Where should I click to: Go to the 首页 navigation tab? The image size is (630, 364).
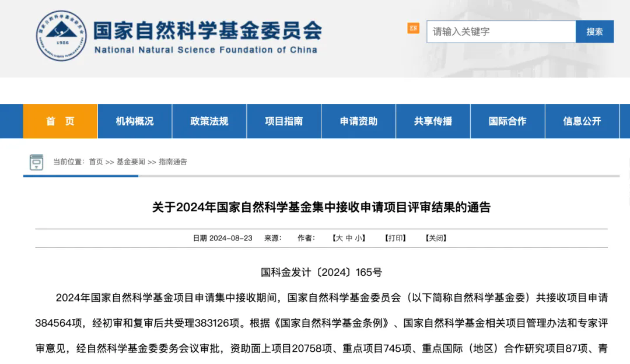[60, 121]
